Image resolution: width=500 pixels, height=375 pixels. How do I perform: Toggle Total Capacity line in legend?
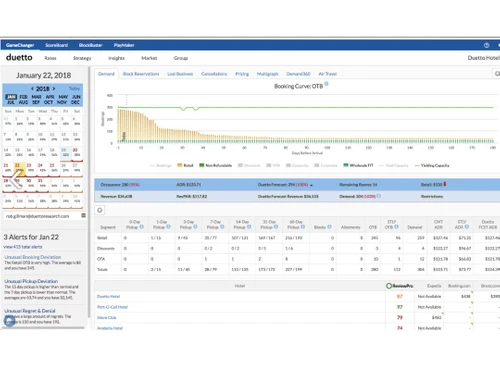pyautogui.click(x=393, y=165)
